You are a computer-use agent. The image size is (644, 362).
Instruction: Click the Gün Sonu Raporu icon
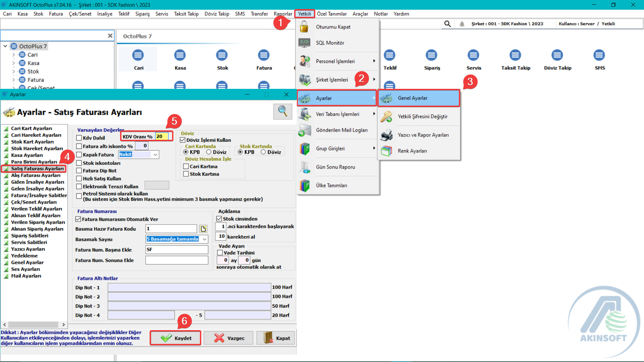[x=304, y=167]
